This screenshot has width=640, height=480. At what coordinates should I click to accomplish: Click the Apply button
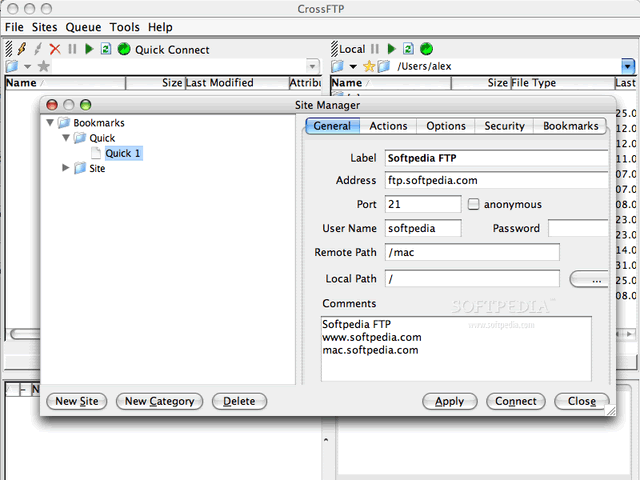click(x=449, y=401)
